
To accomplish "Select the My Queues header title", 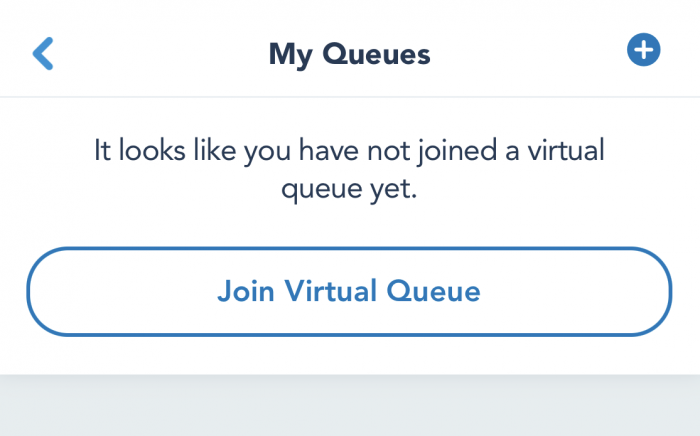I will (x=350, y=54).
